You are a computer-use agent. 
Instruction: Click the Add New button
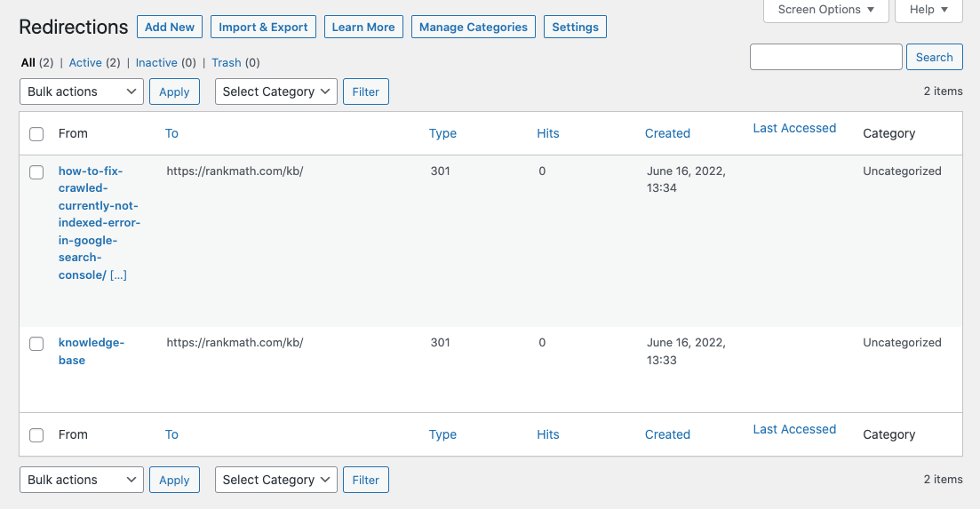click(170, 27)
